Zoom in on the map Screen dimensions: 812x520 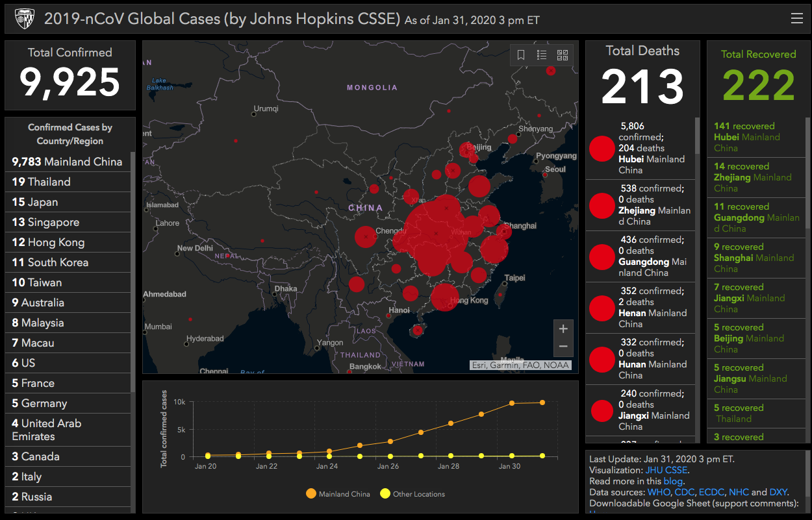563,328
